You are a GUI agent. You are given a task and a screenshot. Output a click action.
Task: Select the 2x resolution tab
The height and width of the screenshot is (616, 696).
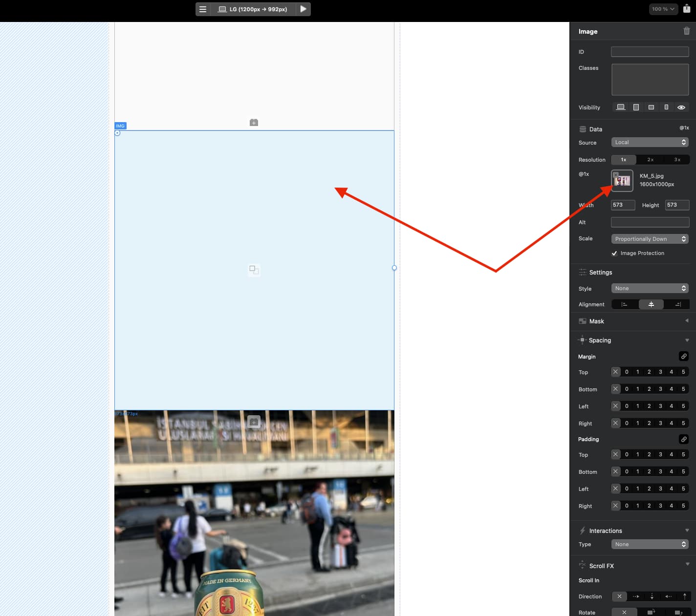[650, 160]
